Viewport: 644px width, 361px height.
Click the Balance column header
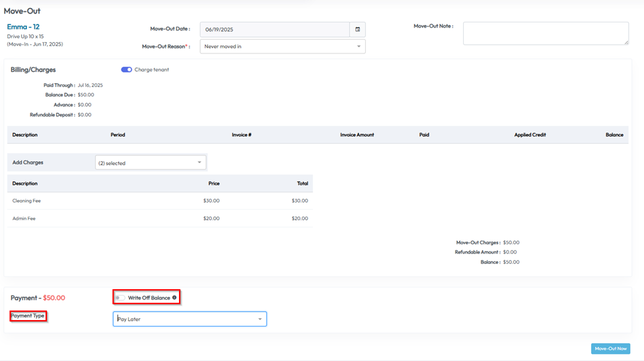[x=614, y=135]
